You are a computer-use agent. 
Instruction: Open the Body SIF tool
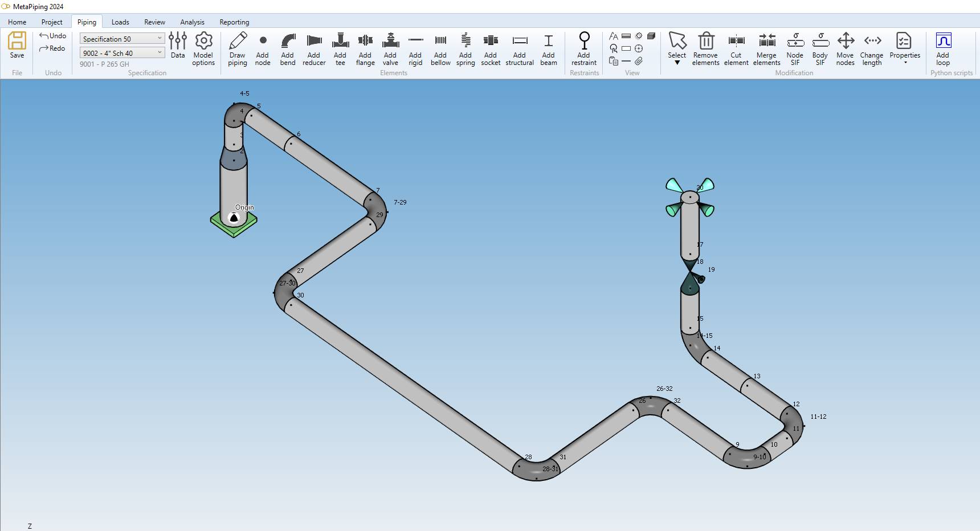(x=820, y=49)
